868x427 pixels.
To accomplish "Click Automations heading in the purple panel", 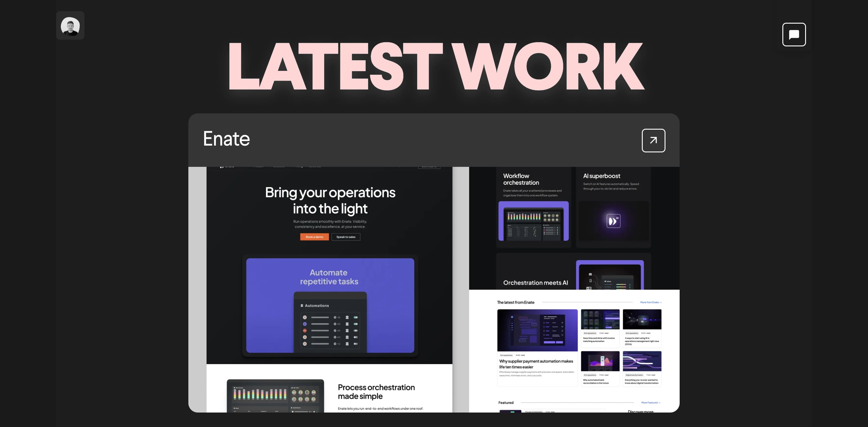I will (317, 306).
